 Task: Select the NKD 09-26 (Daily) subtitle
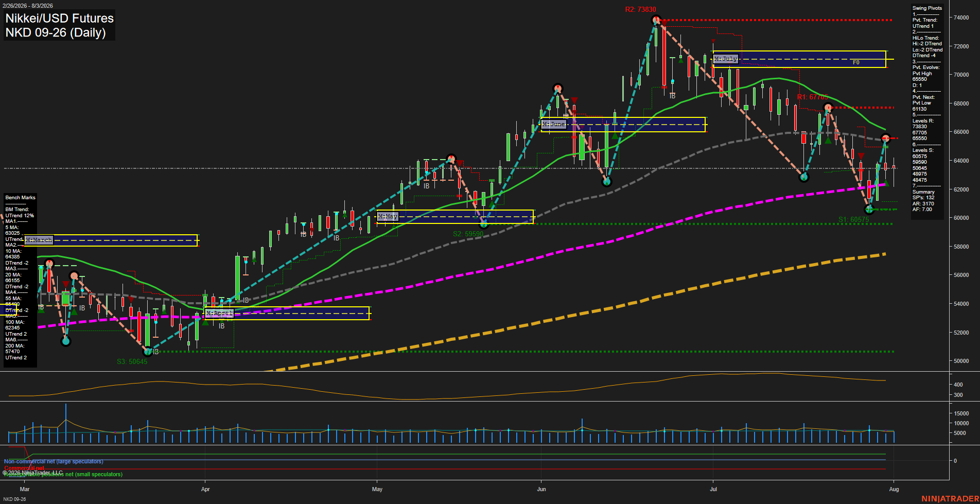pos(56,32)
